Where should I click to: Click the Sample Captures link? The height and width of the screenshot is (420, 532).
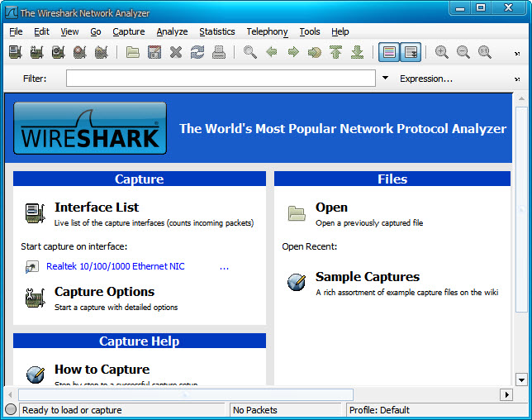coord(367,277)
